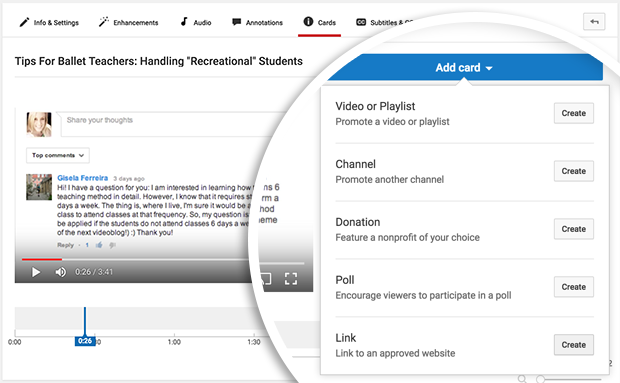Seek on the video progress bar
Viewport: 620px width, 383px height.
136,259
